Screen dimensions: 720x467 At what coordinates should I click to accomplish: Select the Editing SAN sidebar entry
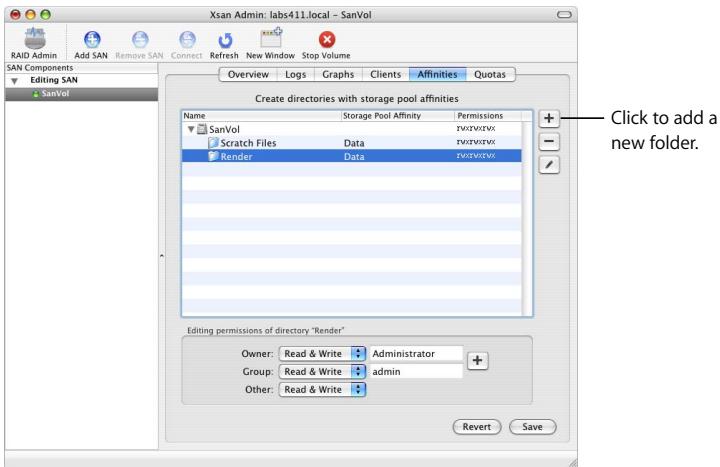coord(81,80)
